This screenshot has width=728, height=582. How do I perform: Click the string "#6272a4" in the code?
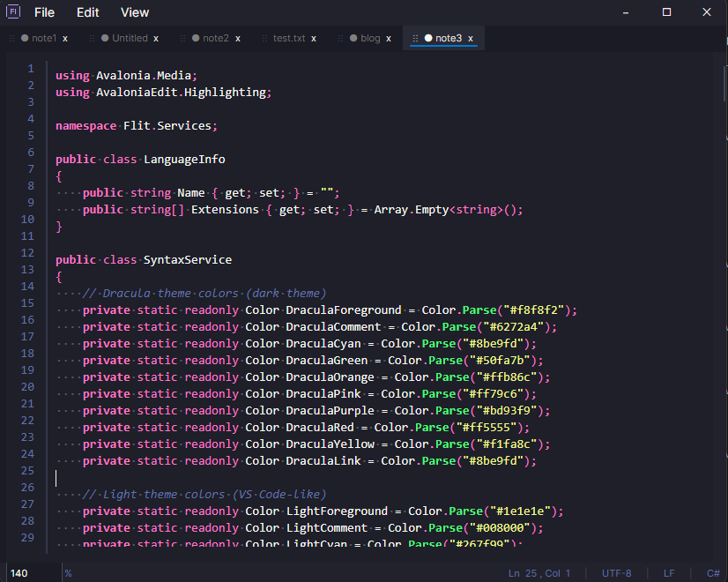pos(514,327)
